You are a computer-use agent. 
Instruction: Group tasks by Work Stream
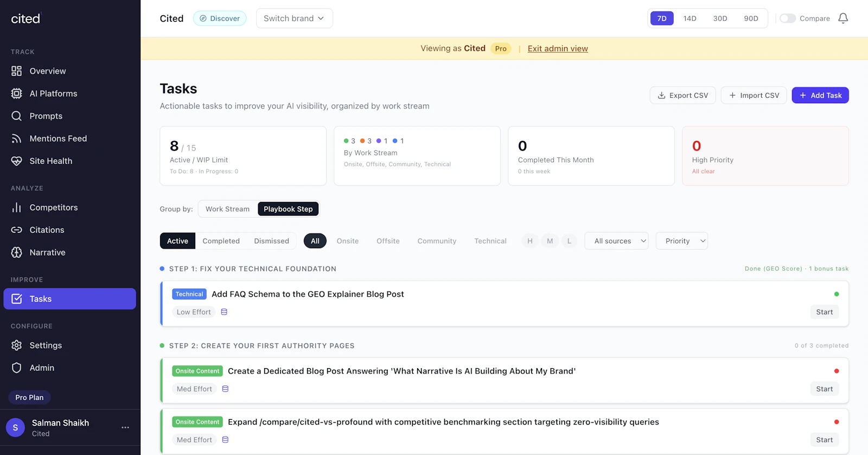pos(227,209)
